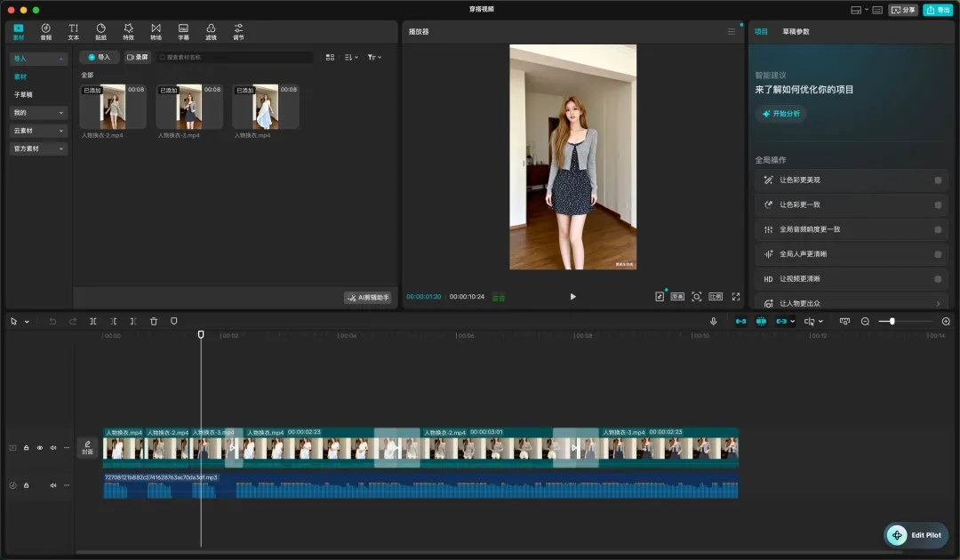This screenshot has height=560, width=960.
Task: Expand the 我的 sidebar section
Action: [x=38, y=113]
